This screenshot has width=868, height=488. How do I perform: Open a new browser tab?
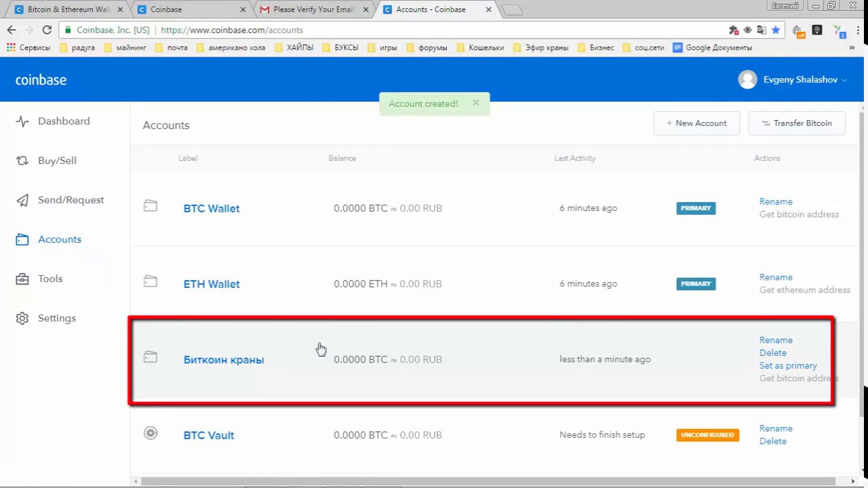click(x=513, y=9)
